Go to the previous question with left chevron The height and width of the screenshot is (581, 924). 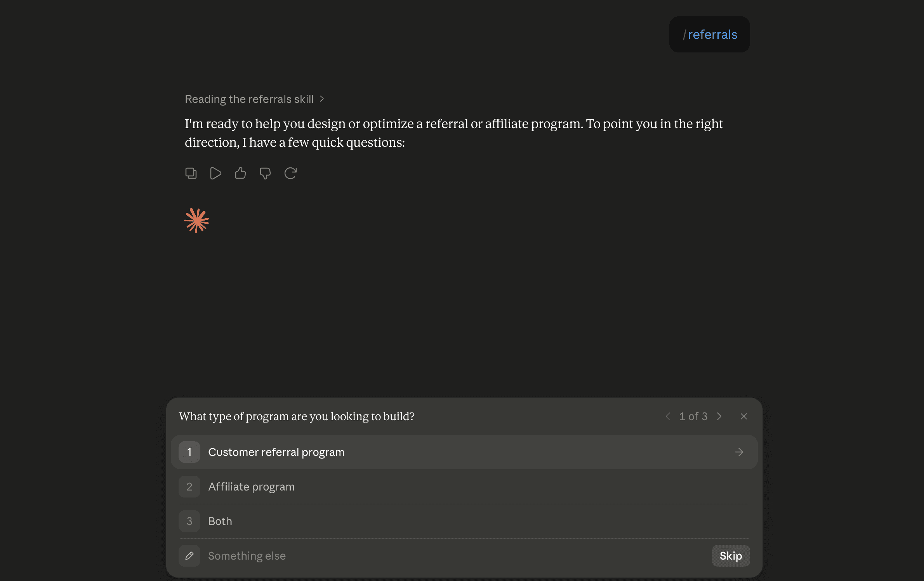point(668,416)
